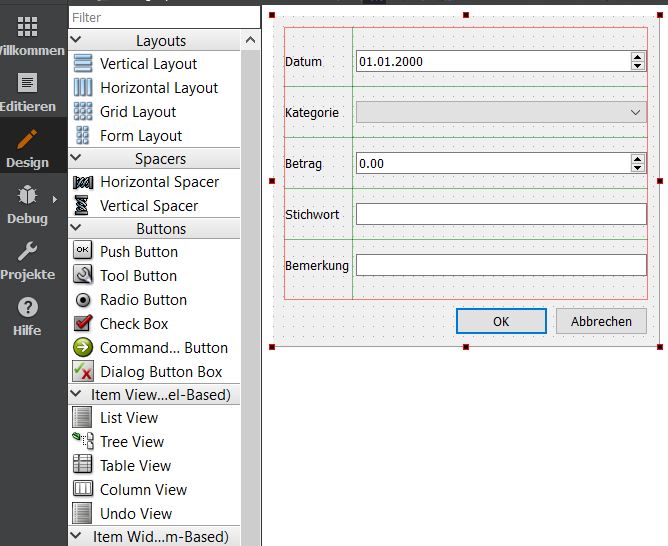Screen dimensions: 668x546
Task: Choose the Horizontal Spacer icon
Action: [83, 182]
